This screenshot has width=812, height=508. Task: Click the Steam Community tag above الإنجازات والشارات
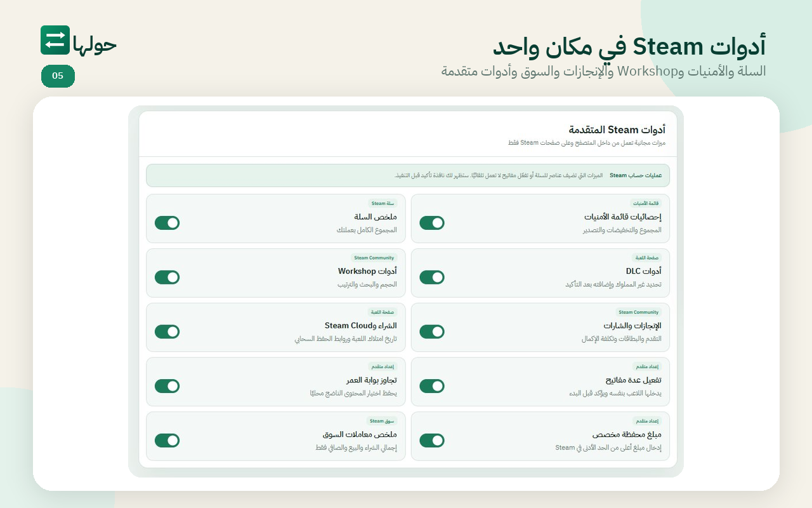(639, 312)
